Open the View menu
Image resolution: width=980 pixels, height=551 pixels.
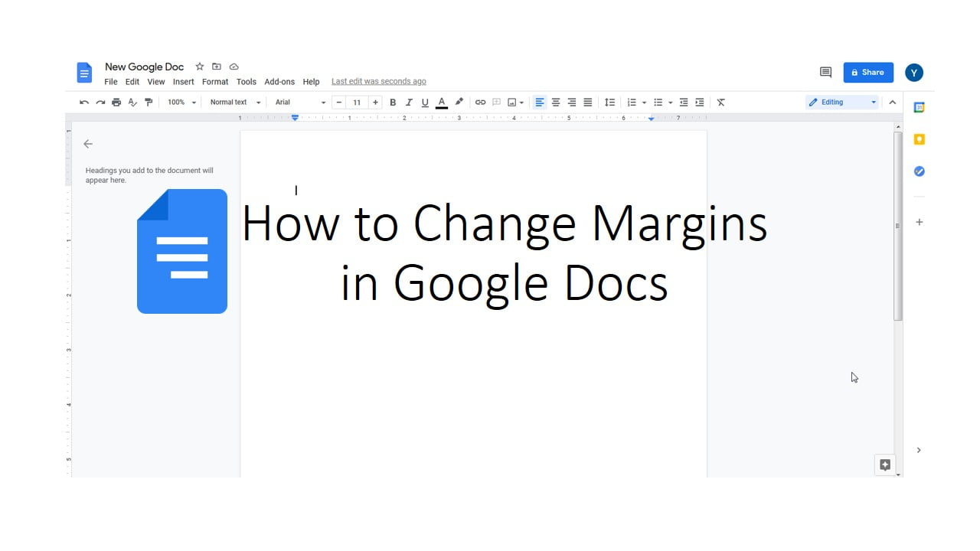(x=156, y=82)
